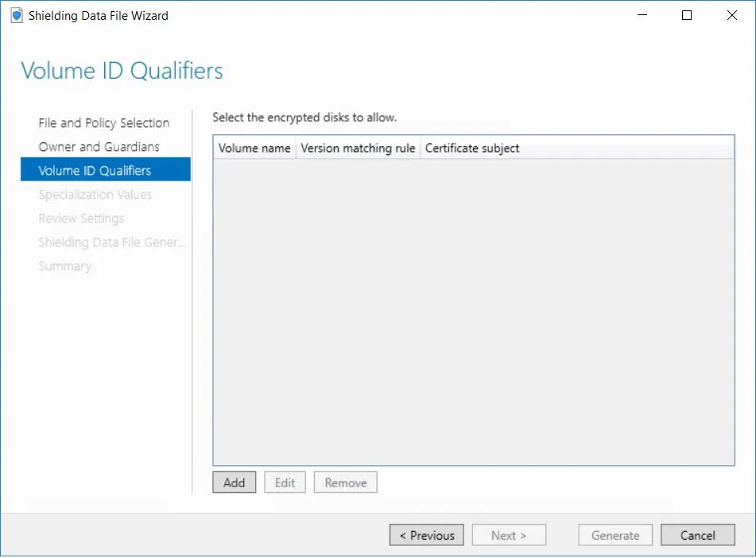Click the Remove button below the list
The image size is (756, 558).
click(x=345, y=482)
